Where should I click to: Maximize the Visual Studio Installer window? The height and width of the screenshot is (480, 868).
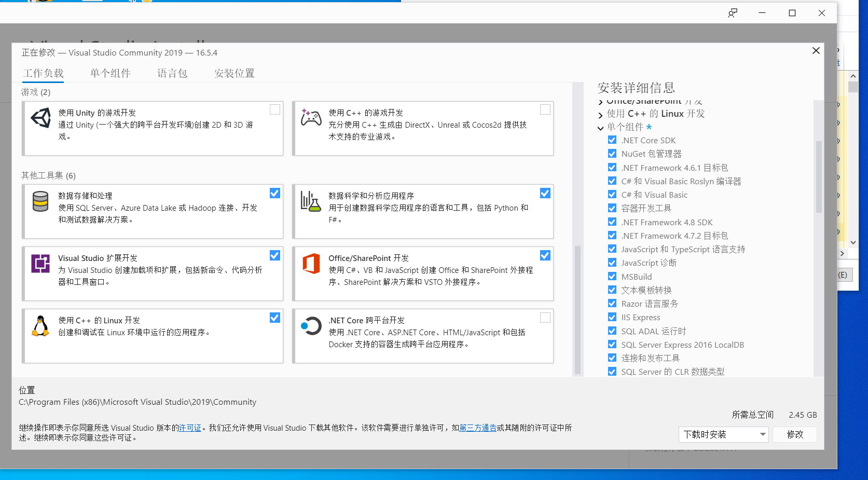792,13
